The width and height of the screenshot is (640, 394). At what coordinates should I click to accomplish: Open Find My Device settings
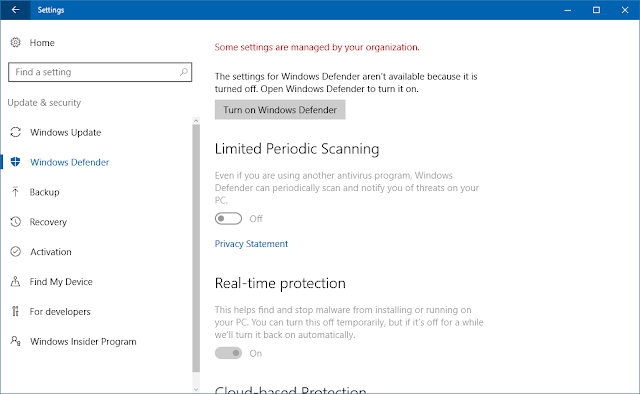coord(61,281)
